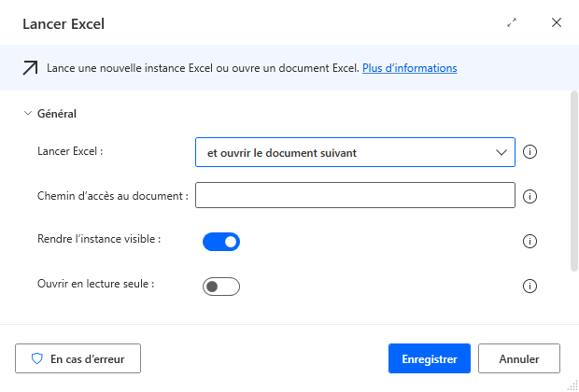Click the Lancer Excel dialog title
This screenshot has height=392, width=579.
coord(64,24)
